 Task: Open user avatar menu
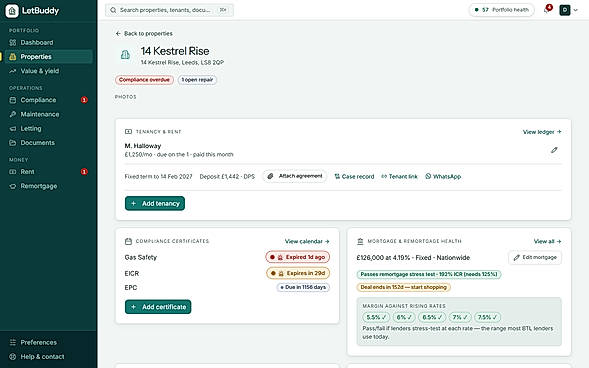(x=565, y=10)
